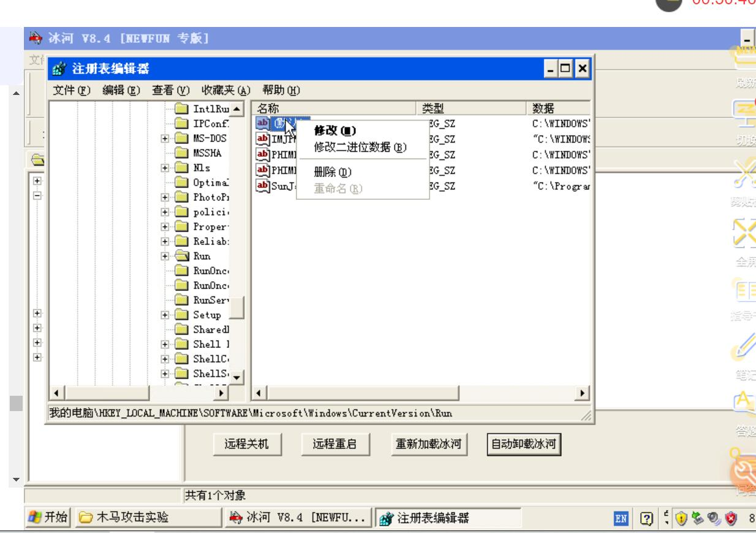Click the 自动卸载冰河 button
This screenshot has width=756, height=533.
click(524, 444)
